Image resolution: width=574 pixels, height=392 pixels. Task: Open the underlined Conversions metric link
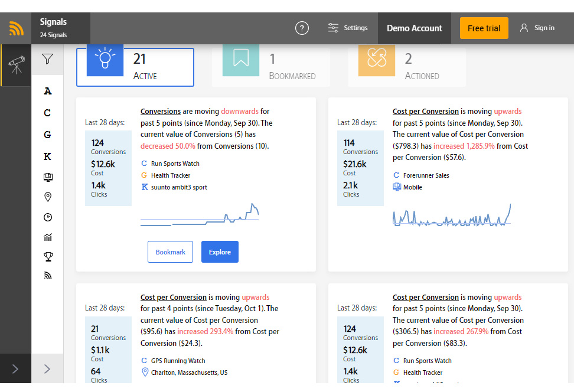(161, 111)
